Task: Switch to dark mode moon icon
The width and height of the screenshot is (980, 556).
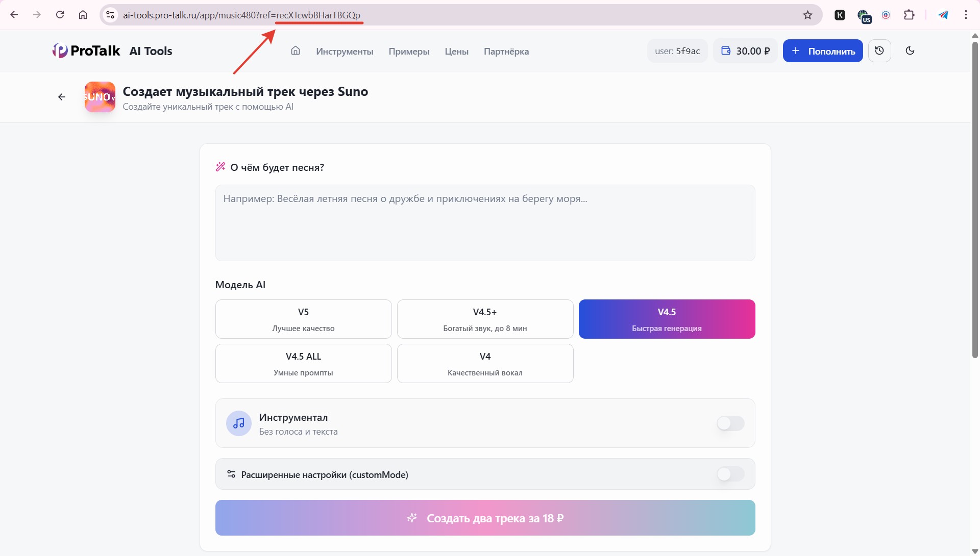Action: pyautogui.click(x=910, y=51)
